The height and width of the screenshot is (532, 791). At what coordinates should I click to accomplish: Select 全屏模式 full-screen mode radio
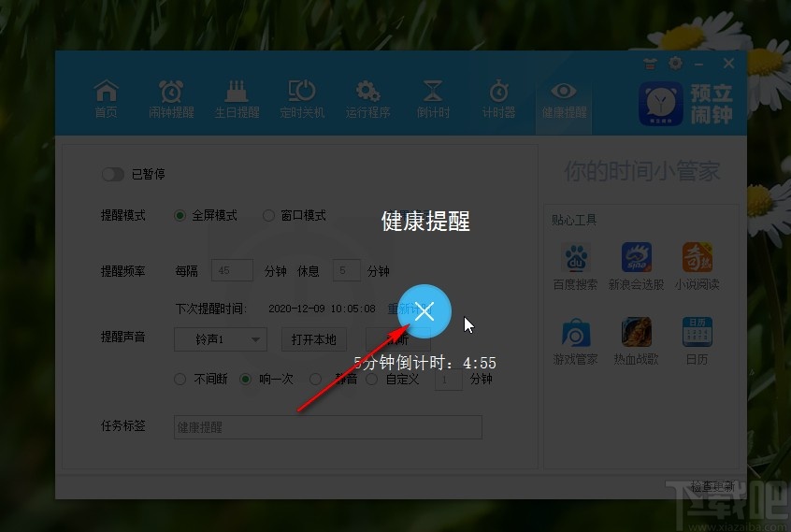click(180, 215)
